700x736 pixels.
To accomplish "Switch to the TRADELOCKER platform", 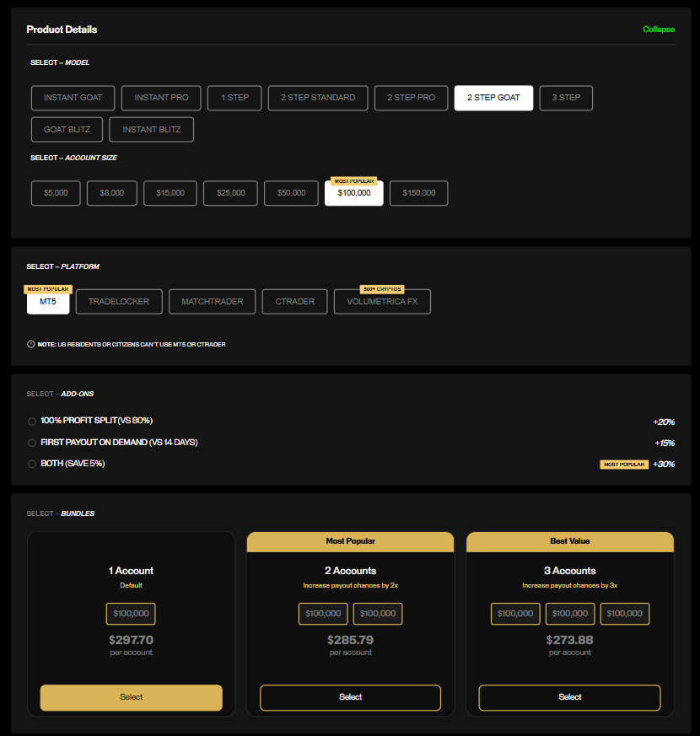I will 118,301.
